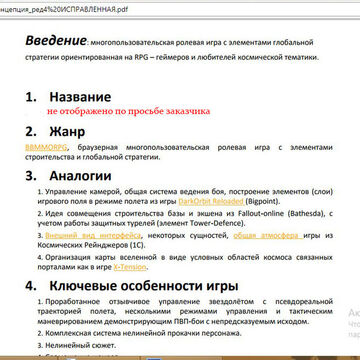Open the X-Tension link
Viewport: 360px width, 360px height.
click(130, 267)
